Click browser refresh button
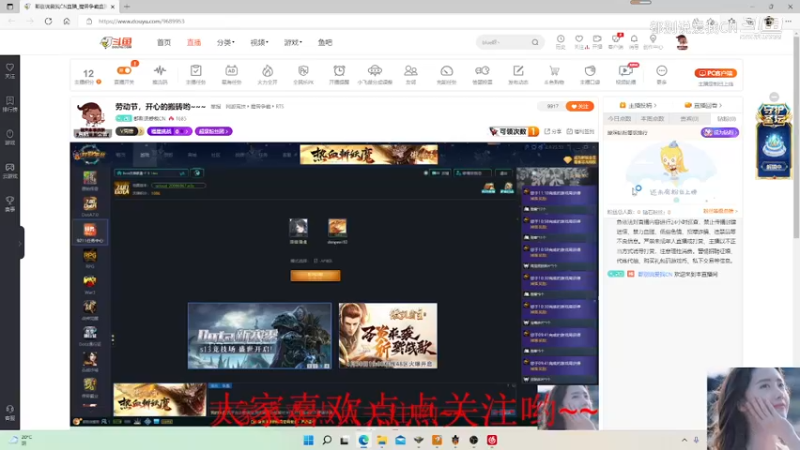The width and height of the screenshot is (800, 450). point(48,21)
